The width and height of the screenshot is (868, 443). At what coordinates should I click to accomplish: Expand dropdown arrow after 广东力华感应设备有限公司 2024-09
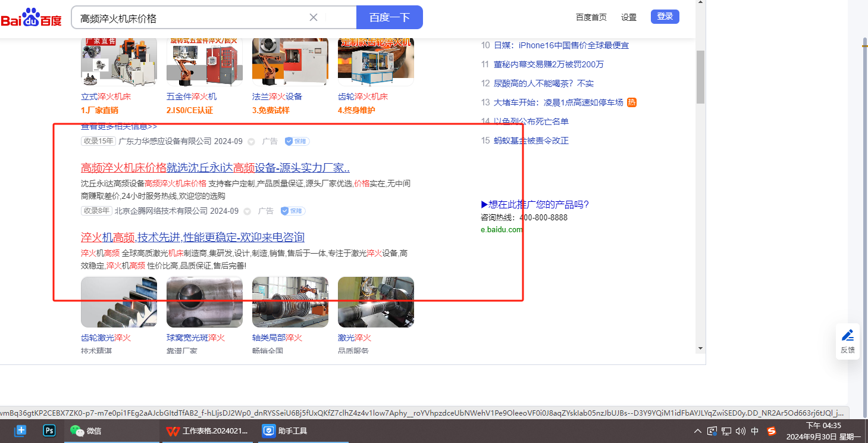251,142
